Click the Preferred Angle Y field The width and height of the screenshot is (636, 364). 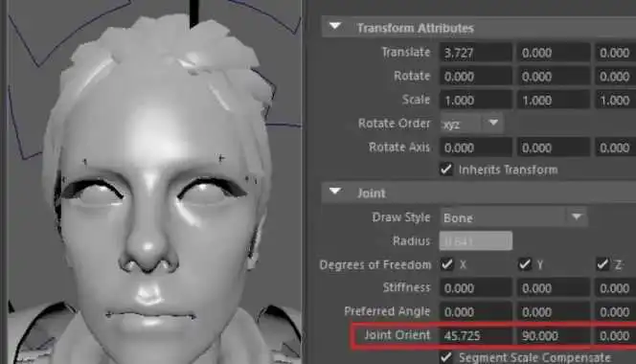click(x=554, y=311)
